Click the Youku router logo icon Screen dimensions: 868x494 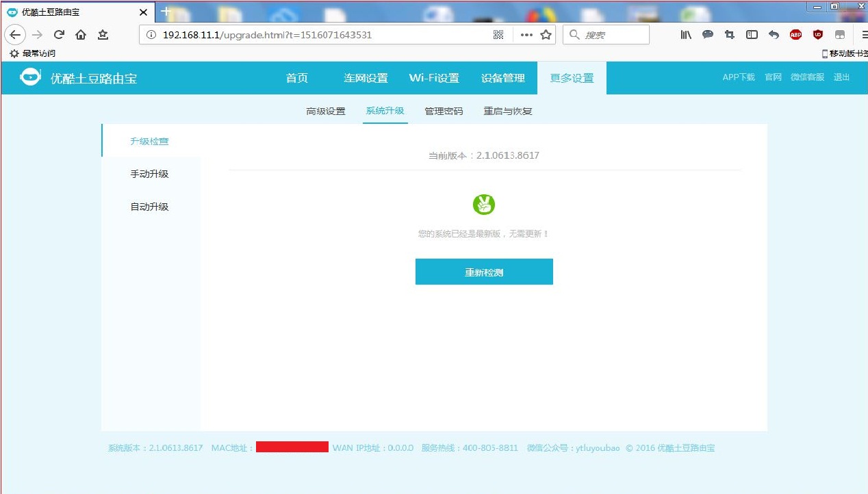pyautogui.click(x=30, y=78)
